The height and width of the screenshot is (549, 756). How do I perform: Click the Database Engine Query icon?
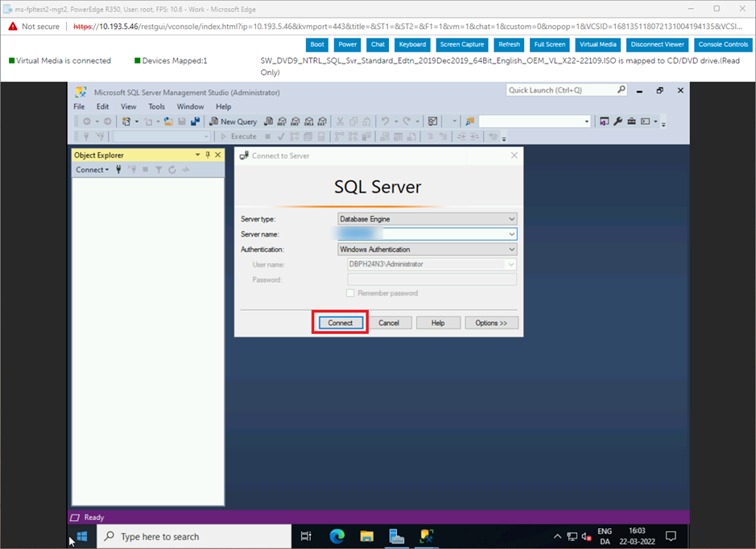[269, 122]
